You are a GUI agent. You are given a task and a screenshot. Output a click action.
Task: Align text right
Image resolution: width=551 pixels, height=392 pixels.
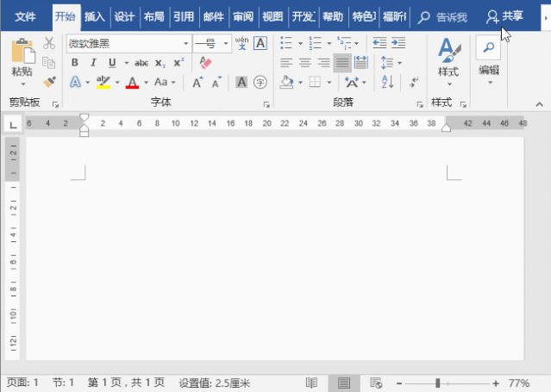[x=323, y=63]
